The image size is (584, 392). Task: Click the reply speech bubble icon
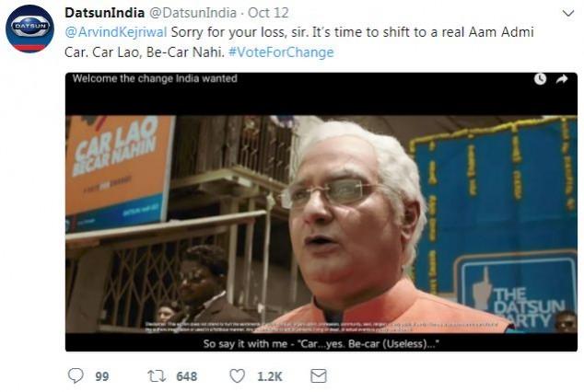click(x=76, y=375)
